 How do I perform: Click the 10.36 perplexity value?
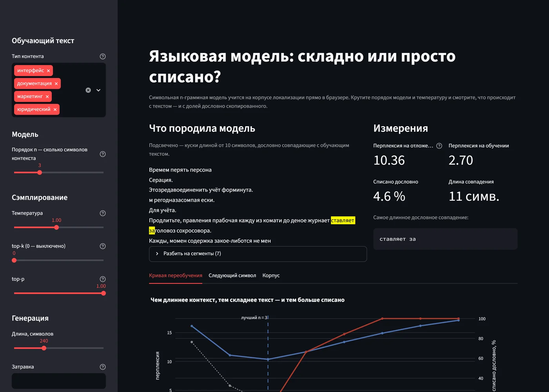pyautogui.click(x=389, y=160)
